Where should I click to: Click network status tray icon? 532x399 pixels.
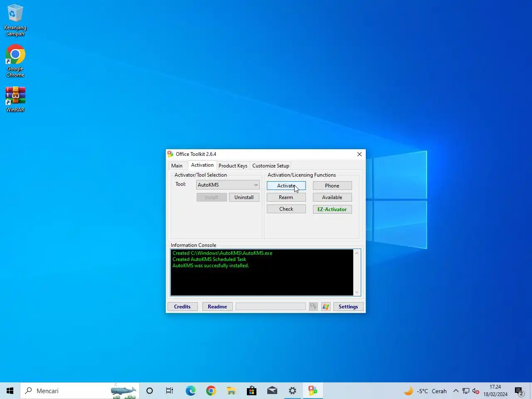(x=466, y=391)
